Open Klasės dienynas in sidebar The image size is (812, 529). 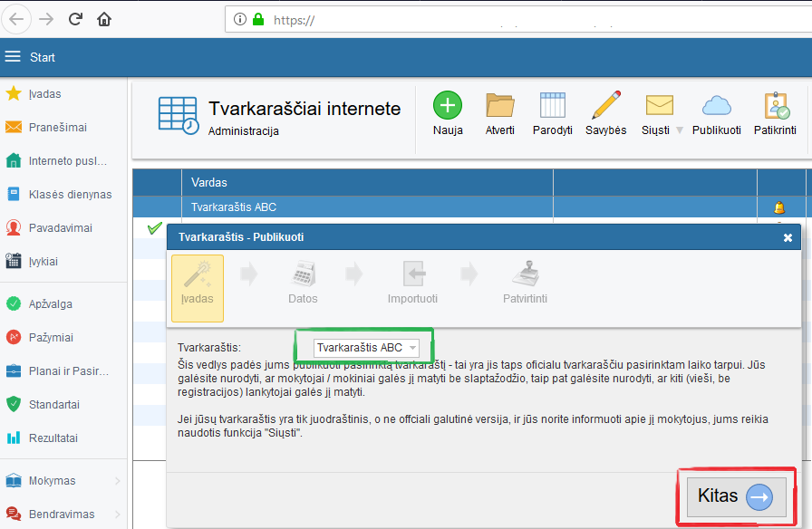[70, 195]
